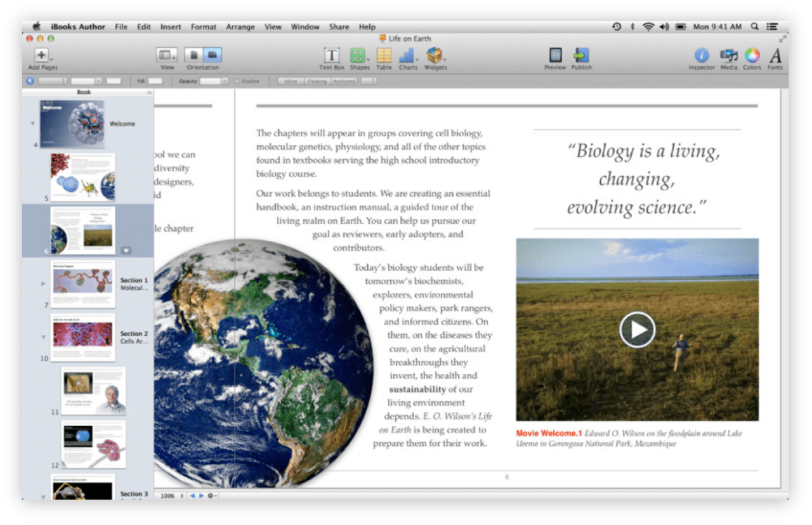
Task: Open the Insert menu
Action: click(171, 27)
